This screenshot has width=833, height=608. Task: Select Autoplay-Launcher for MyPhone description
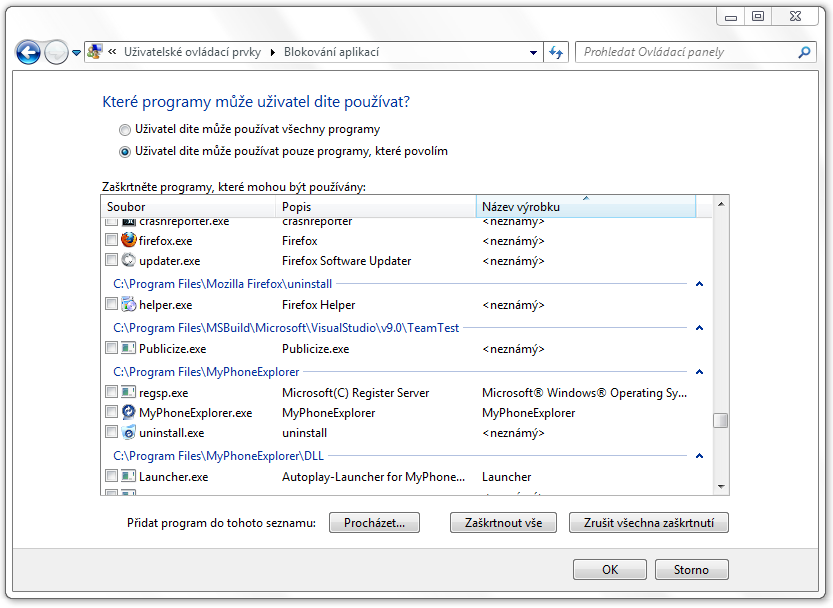click(x=373, y=477)
